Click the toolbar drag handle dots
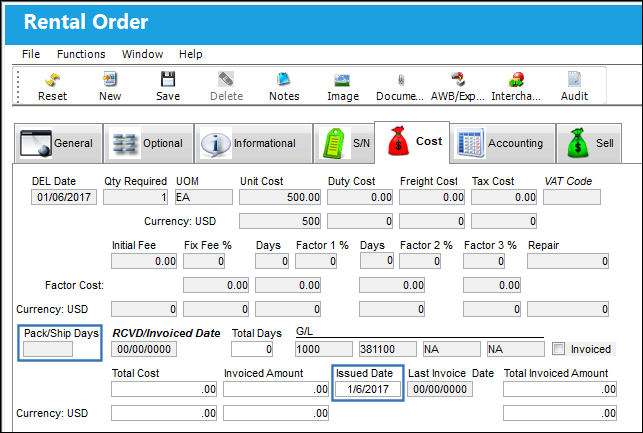This screenshot has height=433, width=643. [x=18, y=87]
